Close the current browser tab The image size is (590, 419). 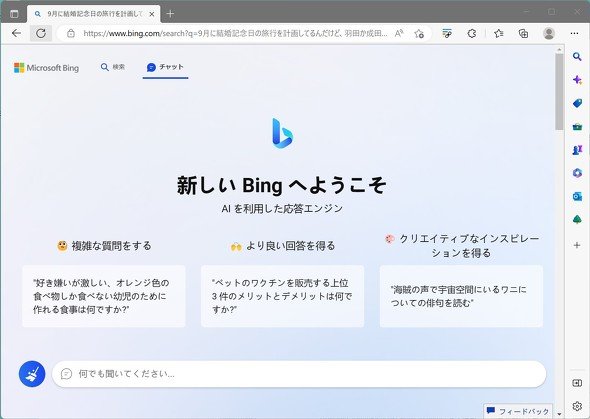click(x=152, y=14)
